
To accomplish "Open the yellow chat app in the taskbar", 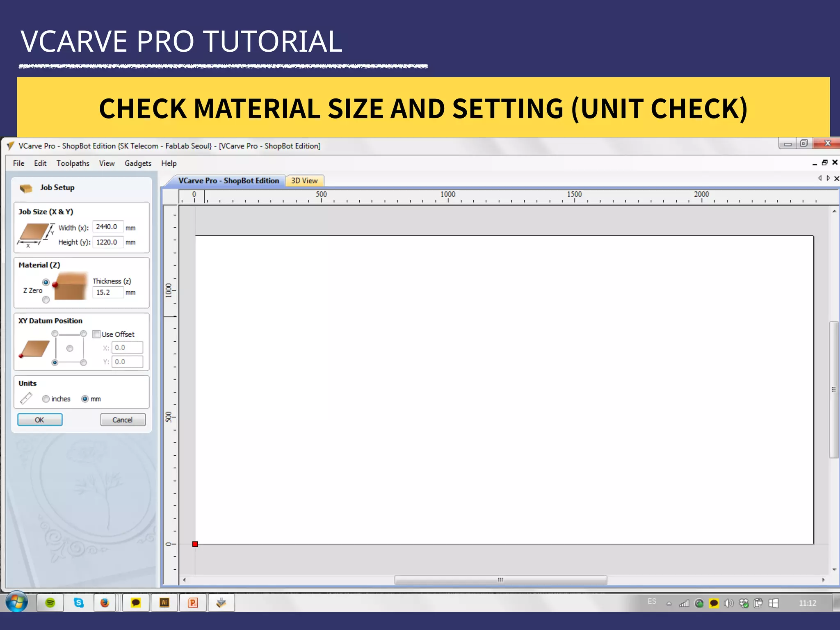I will (136, 603).
